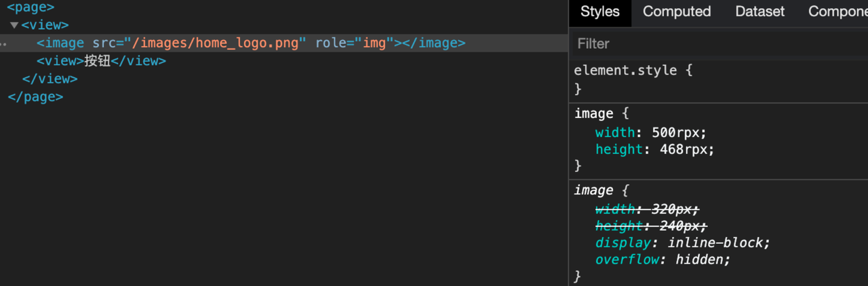Image resolution: width=868 pixels, height=286 pixels.
Task: Click the /images/home_logo.png src value
Action: pyautogui.click(x=216, y=43)
